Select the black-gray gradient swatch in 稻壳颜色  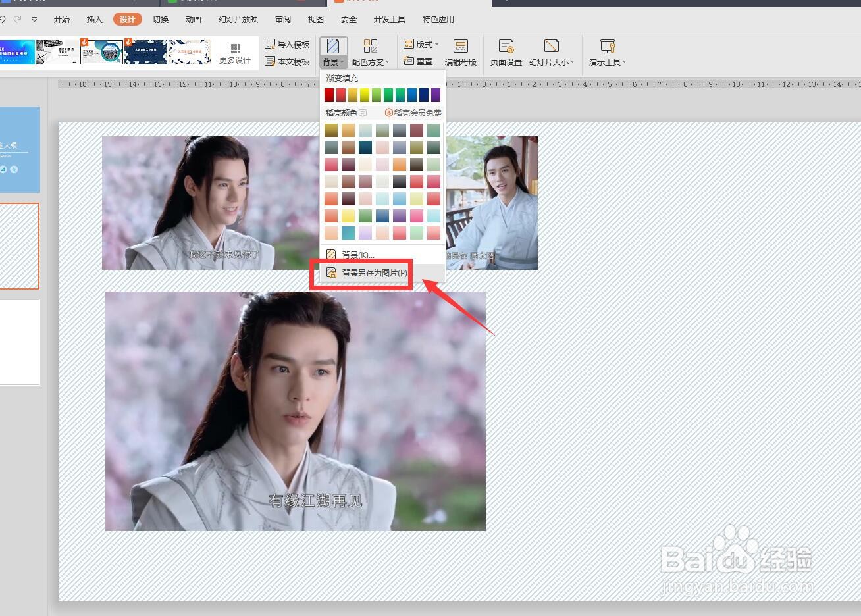tap(400, 182)
